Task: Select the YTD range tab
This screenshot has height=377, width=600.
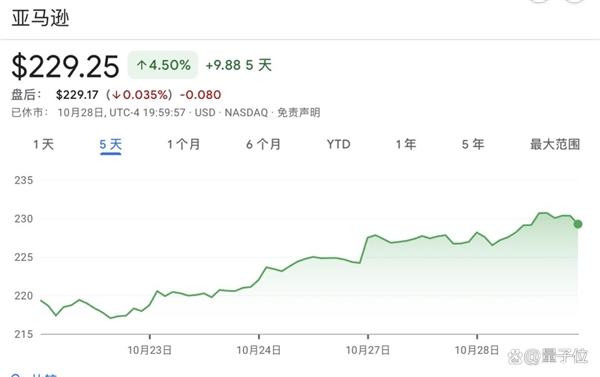Action: [x=339, y=144]
